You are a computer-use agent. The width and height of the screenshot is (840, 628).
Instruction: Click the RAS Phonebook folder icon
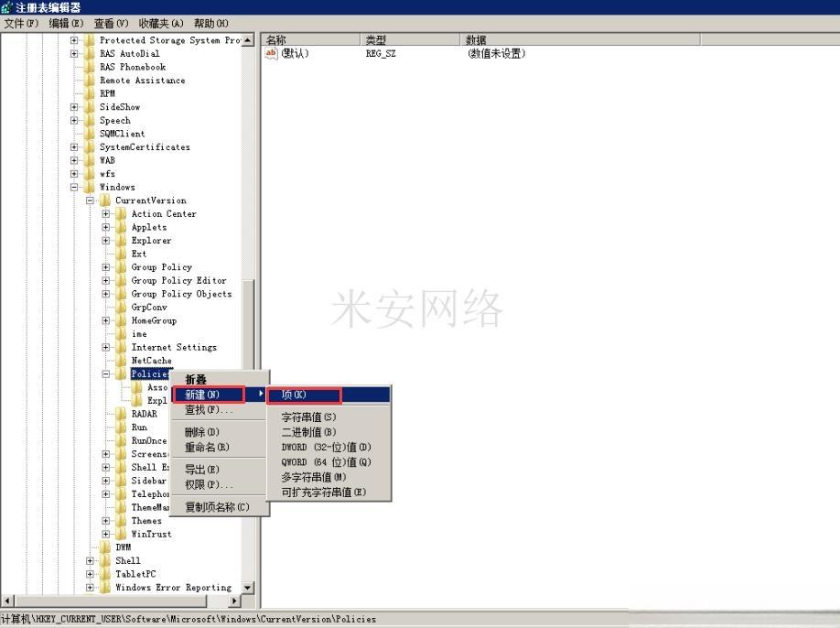[90, 67]
